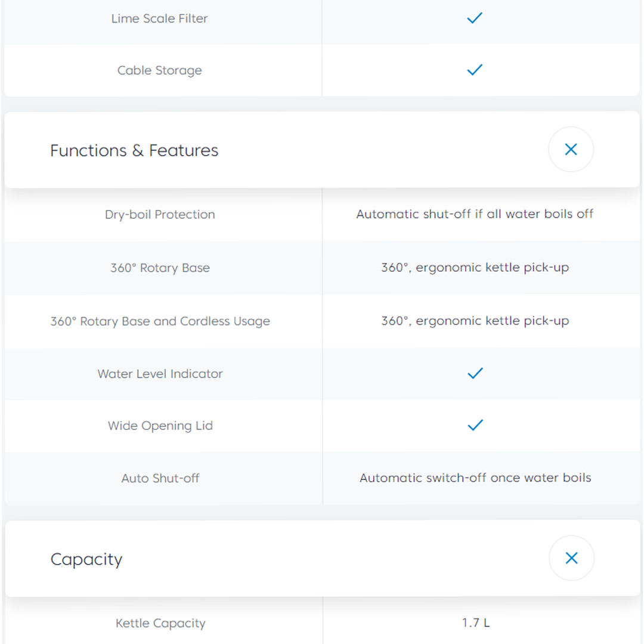644x644 pixels.
Task: Click the 360° Rotary Base label
Action: click(160, 268)
